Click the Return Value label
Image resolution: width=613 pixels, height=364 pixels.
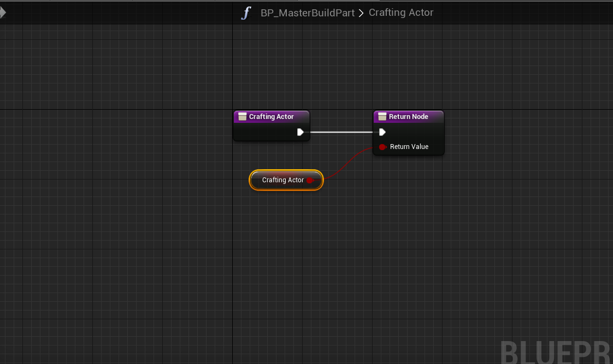tap(409, 146)
